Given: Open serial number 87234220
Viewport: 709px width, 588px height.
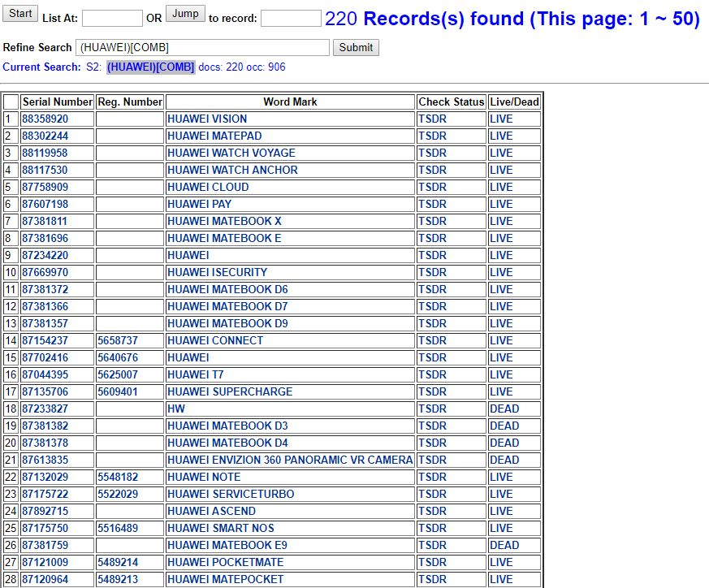Looking at the screenshot, I should [45, 256].
